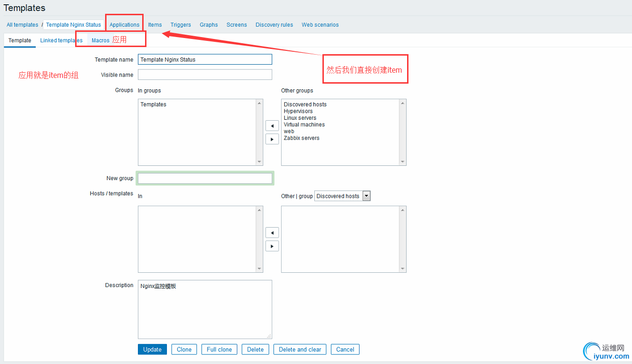Open the Discovery rules section
Viewport: 632px width, 364px height.
coord(274,25)
